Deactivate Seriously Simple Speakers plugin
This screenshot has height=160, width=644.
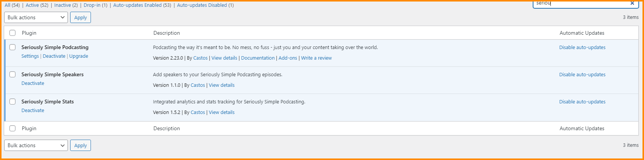tap(33, 83)
